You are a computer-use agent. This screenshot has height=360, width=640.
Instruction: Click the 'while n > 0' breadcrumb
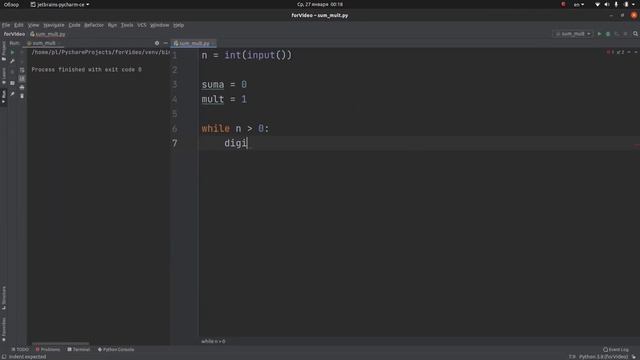click(x=213, y=341)
